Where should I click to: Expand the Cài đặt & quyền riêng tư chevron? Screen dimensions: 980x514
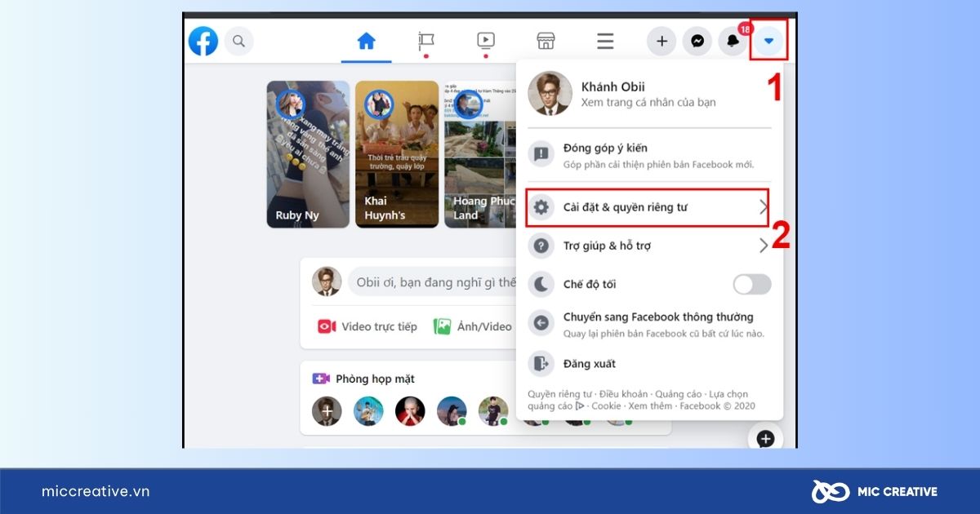(764, 207)
